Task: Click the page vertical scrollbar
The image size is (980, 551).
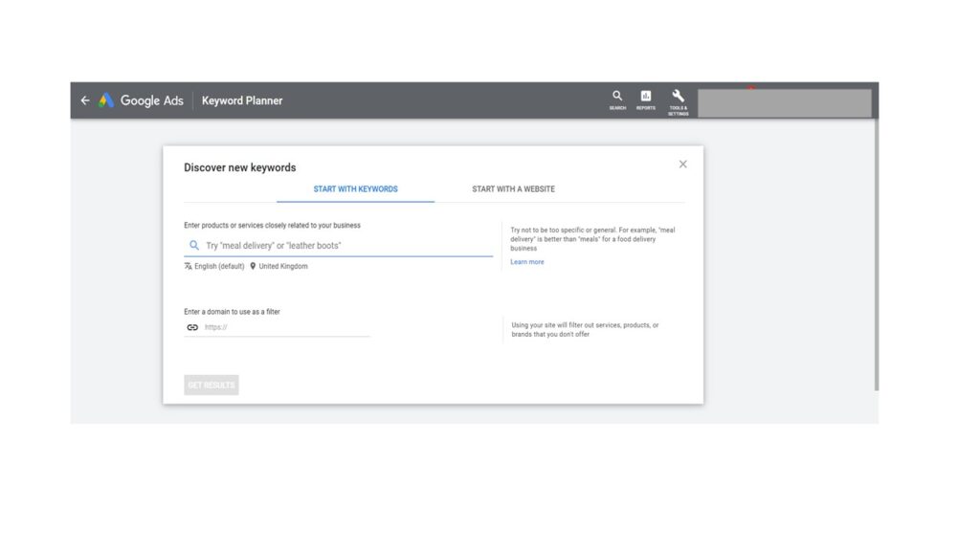Action: click(877, 254)
